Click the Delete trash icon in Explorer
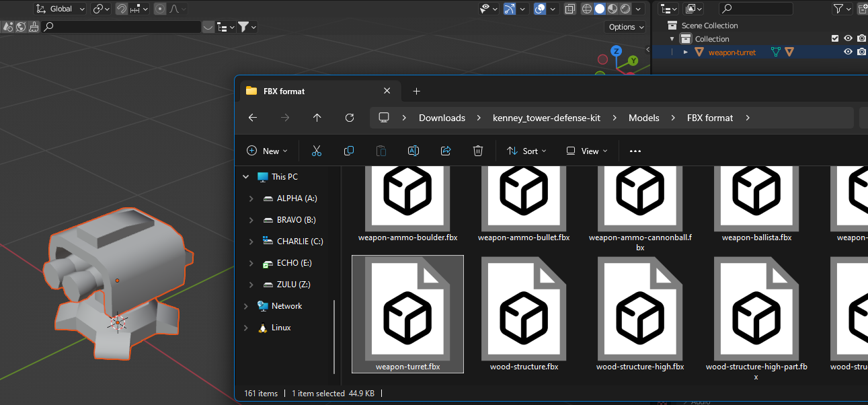This screenshot has height=405, width=868. (x=477, y=151)
